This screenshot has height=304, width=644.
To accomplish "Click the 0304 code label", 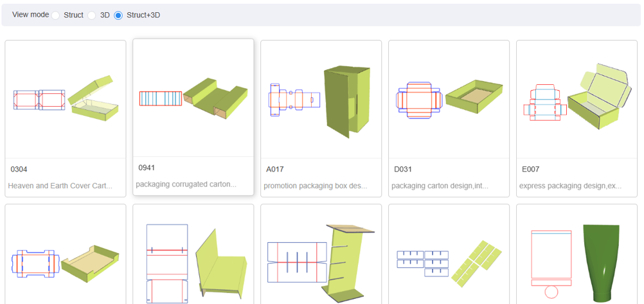I will pos(19,169).
